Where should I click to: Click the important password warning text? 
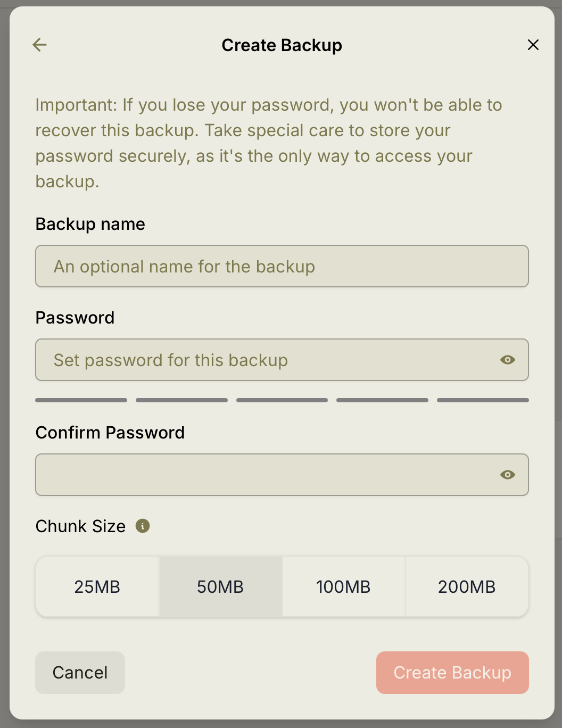tap(269, 143)
